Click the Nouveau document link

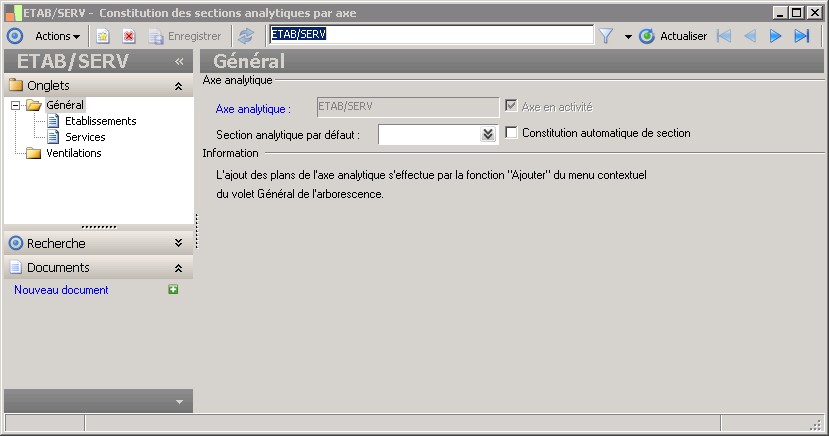click(61, 290)
